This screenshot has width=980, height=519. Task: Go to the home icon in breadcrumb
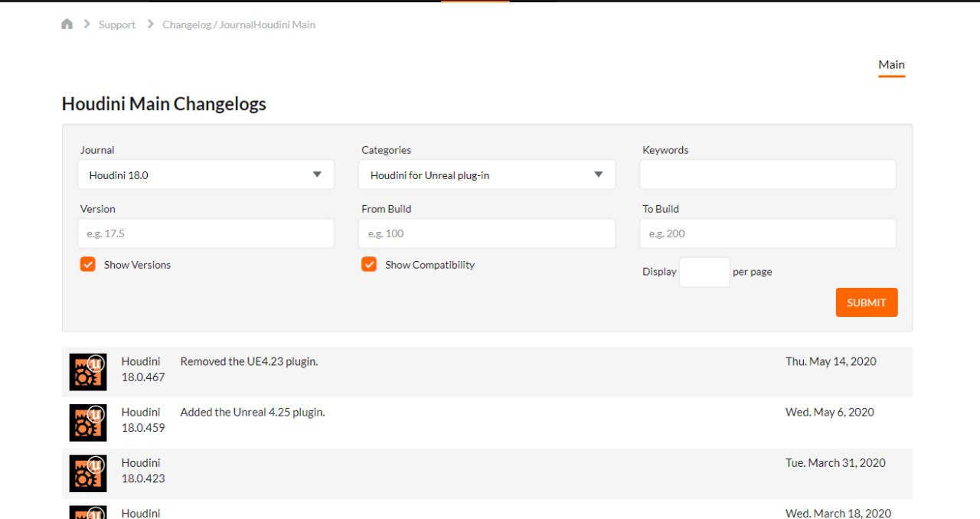67,24
